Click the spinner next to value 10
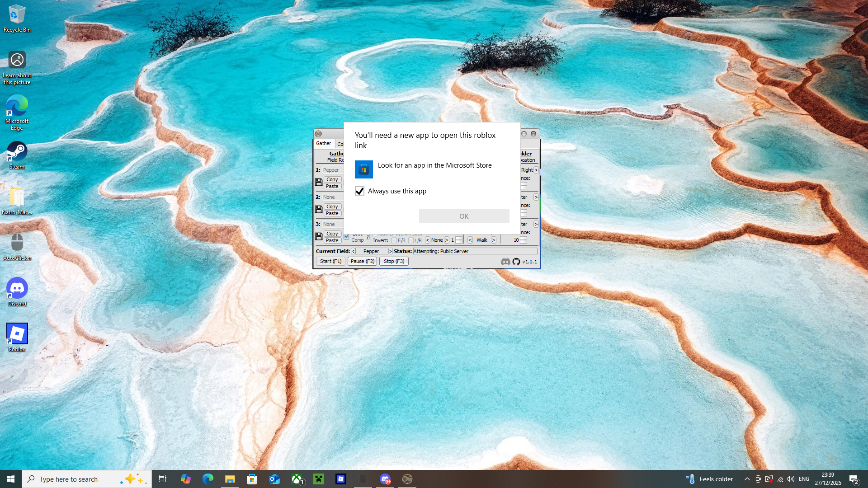The height and width of the screenshot is (488, 868). pyautogui.click(x=524, y=240)
